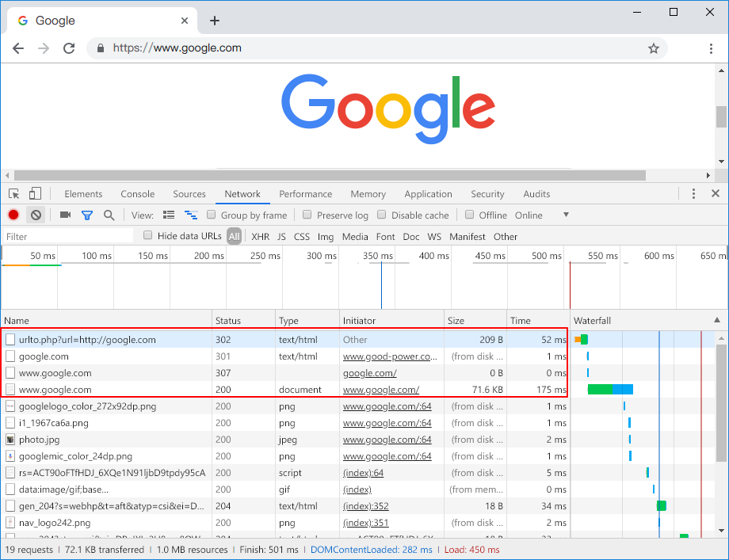Open the Security tab
This screenshot has width=729, height=560.
487,194
